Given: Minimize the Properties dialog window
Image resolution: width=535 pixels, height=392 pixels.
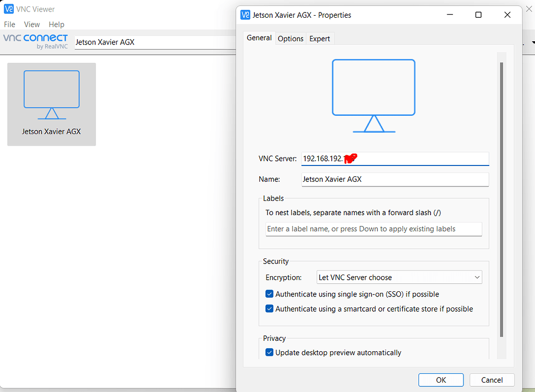Looking at the screenshot, I should pyautogui.click(x=450, y=15).
